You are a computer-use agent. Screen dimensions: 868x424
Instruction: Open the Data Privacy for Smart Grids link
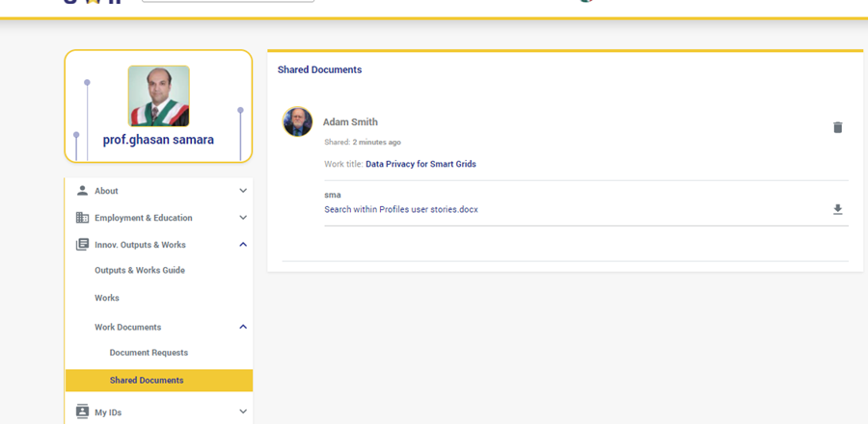420,165
